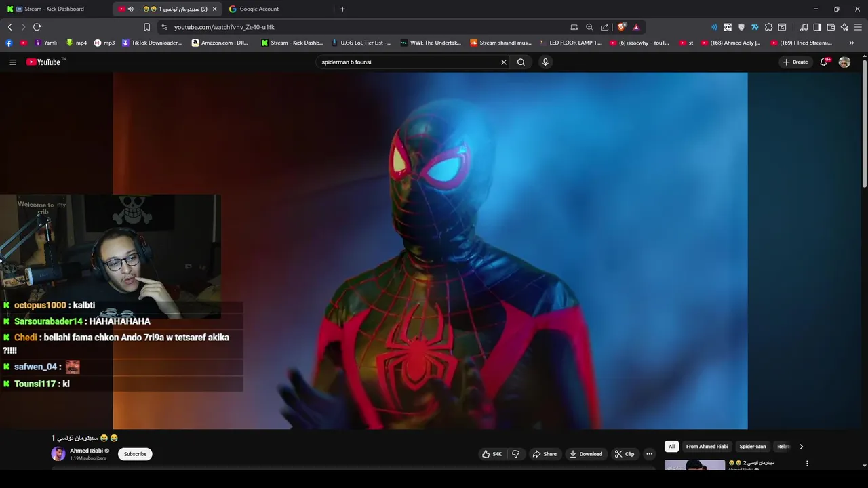Open the YouTube account avatar menu

tap(844, 62)
